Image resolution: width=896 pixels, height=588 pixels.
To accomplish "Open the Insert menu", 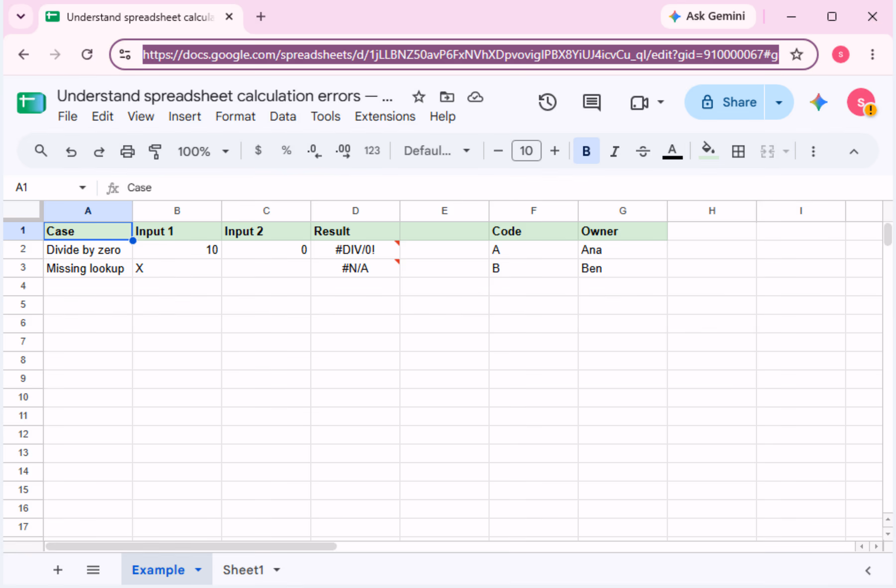I will [x=185, y=116].
